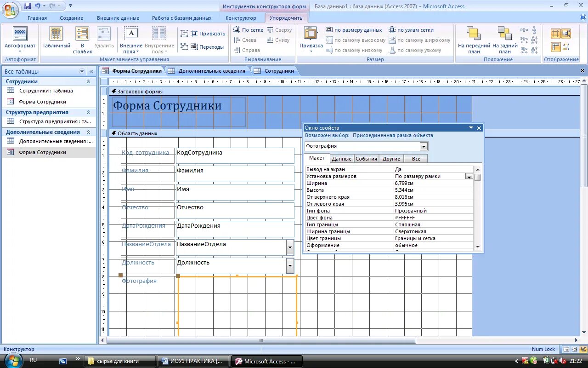Switch to Layout view in status bar

[574, 350]
